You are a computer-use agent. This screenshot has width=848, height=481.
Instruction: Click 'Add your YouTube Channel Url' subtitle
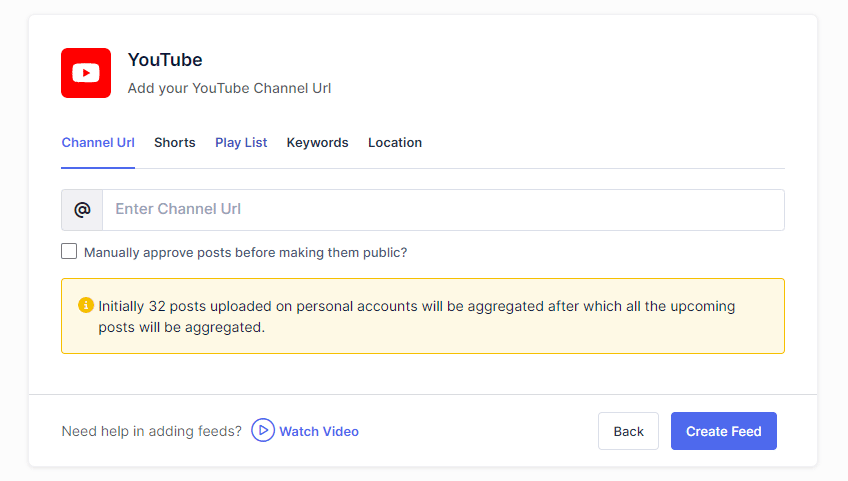click(229, 88)
